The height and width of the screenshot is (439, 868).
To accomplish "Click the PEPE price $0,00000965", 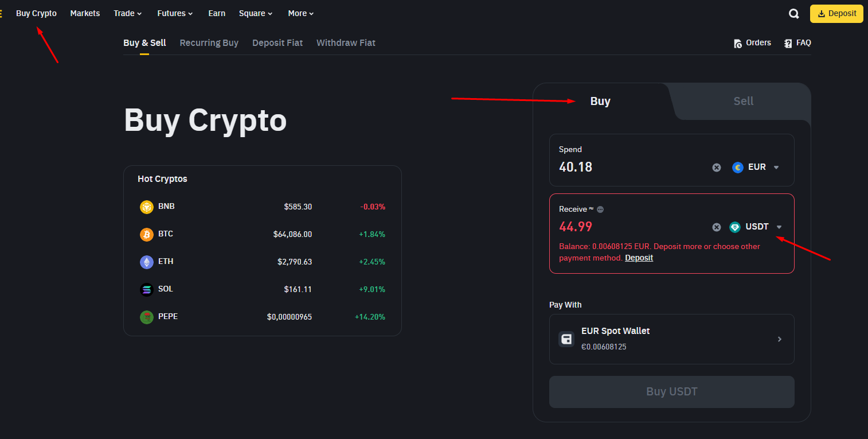I will [290, 317].
